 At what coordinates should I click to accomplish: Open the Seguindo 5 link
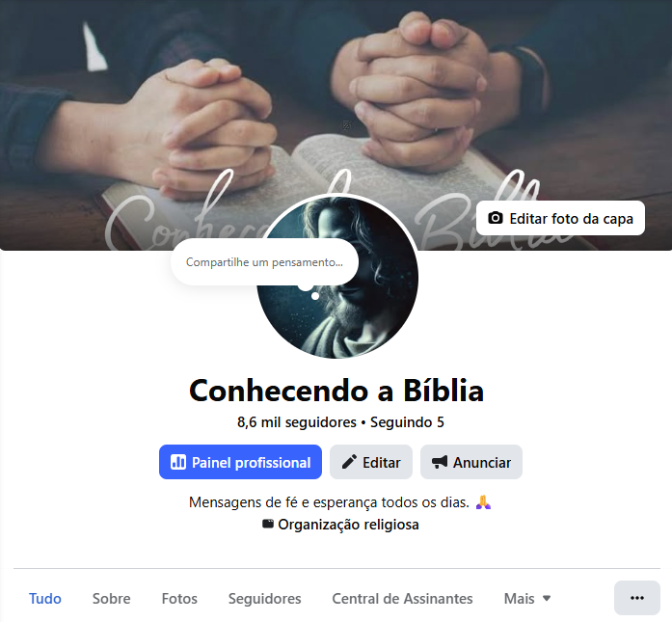click(407, 421)
